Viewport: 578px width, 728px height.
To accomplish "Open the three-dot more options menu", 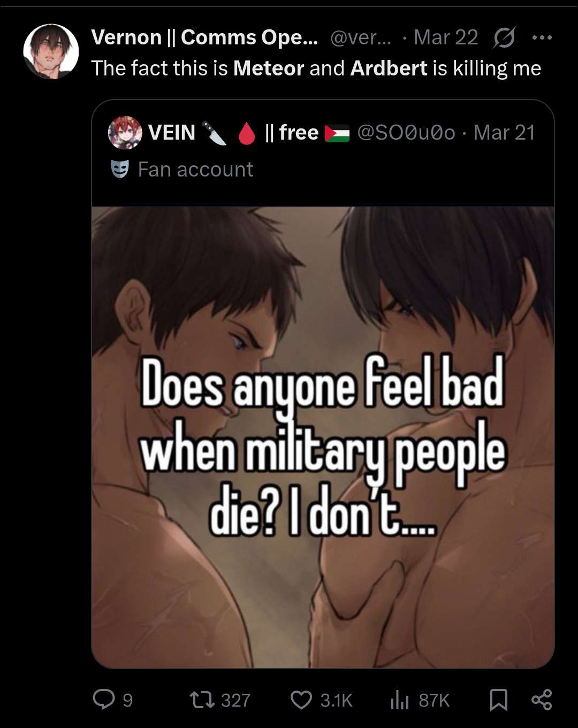I will click(x=542, y=37).
